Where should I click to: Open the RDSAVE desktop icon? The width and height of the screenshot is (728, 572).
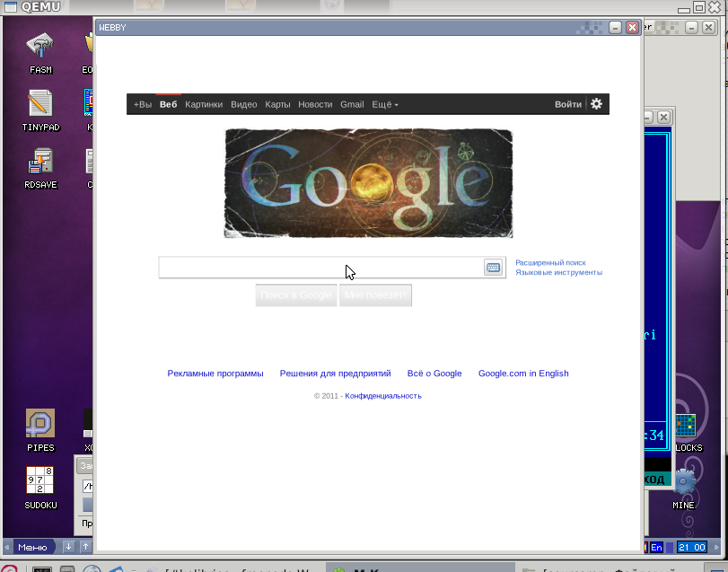tap(40, 162)
